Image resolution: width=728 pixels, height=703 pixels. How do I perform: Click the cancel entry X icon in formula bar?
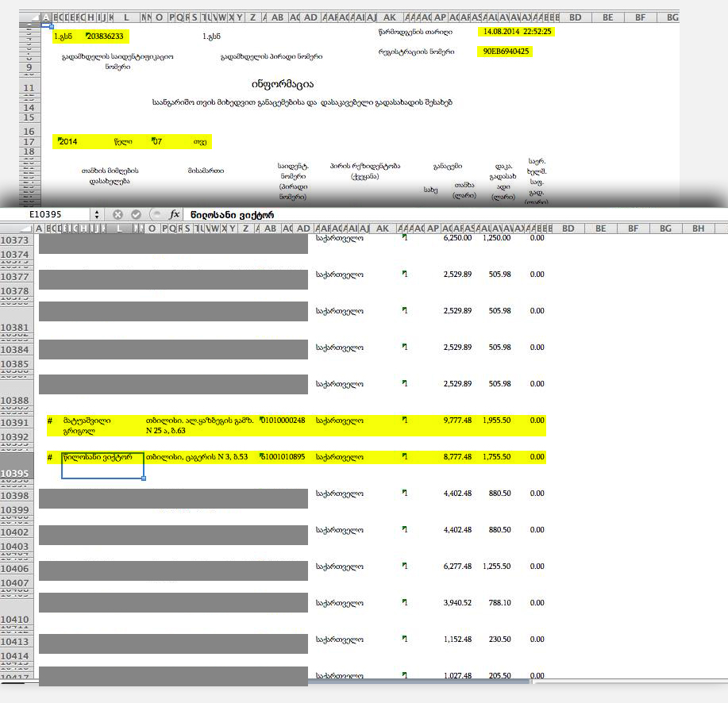pos(117,214)
